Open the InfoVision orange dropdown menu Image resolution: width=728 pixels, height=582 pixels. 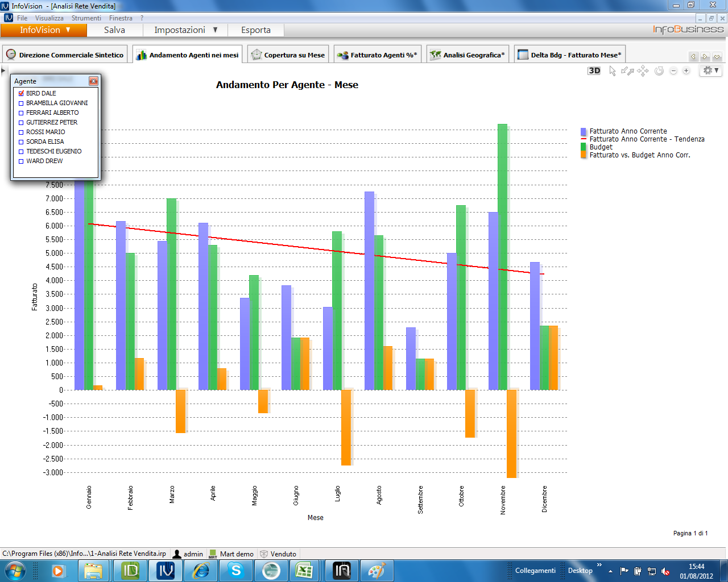(44, 30)
